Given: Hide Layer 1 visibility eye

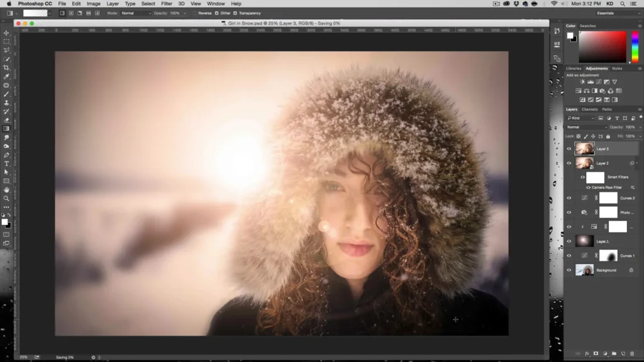Looking at the screenshot, I should 569,241.
